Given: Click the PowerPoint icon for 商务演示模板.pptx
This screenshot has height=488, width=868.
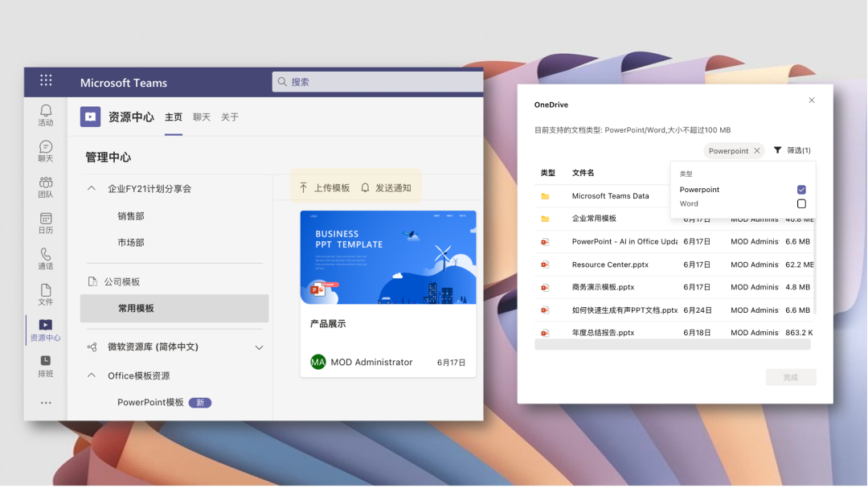Looking at the screenshot, I should point(545,288).
